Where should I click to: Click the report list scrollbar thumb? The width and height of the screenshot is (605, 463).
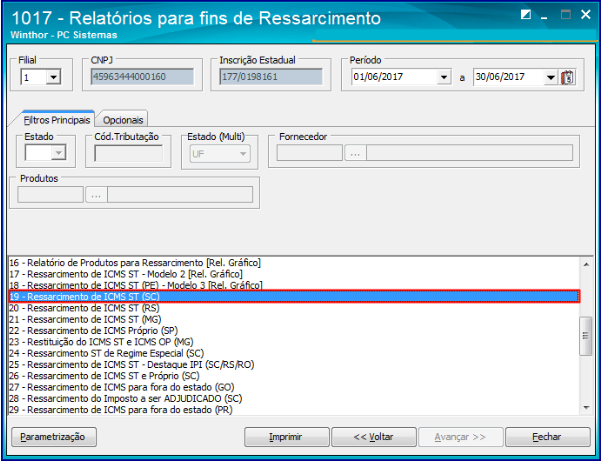tap(586, 336)
